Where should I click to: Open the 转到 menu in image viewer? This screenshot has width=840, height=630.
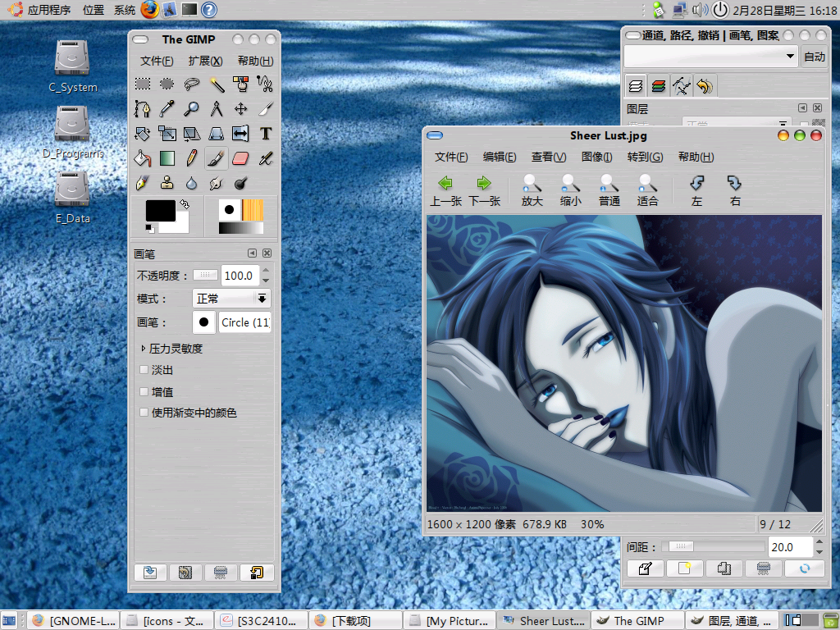(645, 157)
